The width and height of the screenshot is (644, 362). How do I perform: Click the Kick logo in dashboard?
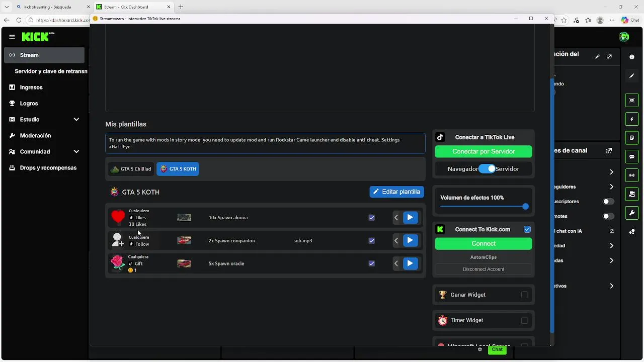pyautogui.click(x=38, y=37)
